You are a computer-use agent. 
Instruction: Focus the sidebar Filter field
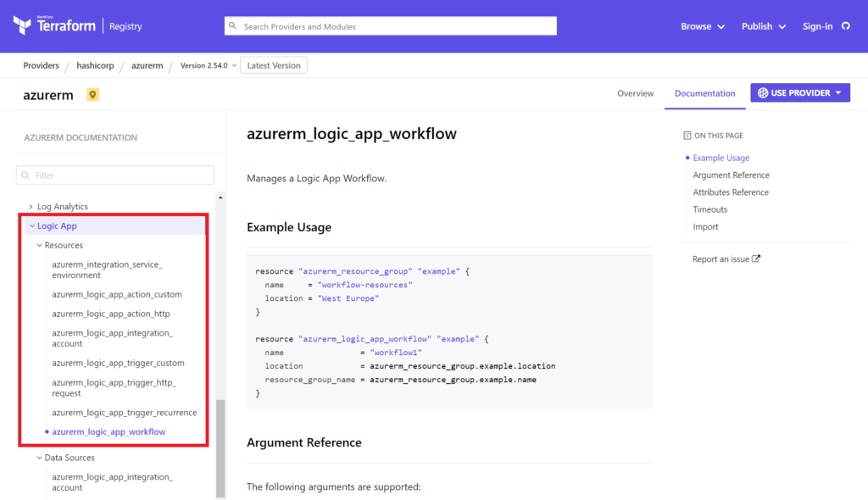115,175
